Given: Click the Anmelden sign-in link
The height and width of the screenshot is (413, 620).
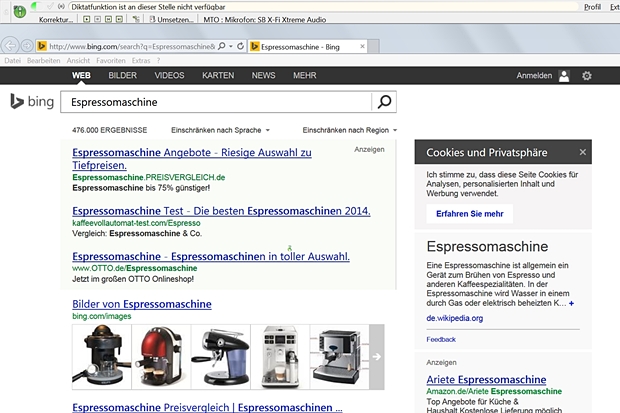Looking at the screenshot, I should pos(534,76).
